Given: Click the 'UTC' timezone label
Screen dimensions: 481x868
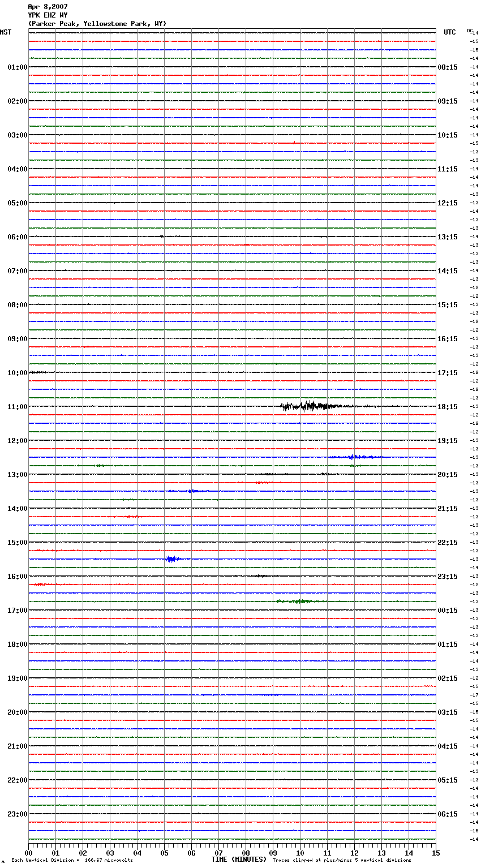Looking at the screenshot, I should click(x=450, y=32).
